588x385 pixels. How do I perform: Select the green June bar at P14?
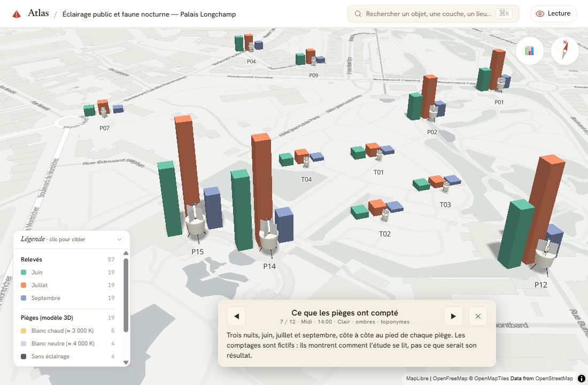(242, 210)
